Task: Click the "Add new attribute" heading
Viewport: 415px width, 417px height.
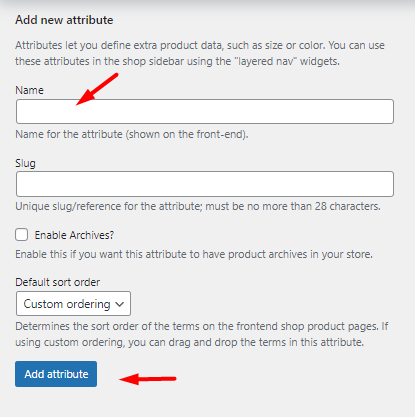Action: [64, 20]
